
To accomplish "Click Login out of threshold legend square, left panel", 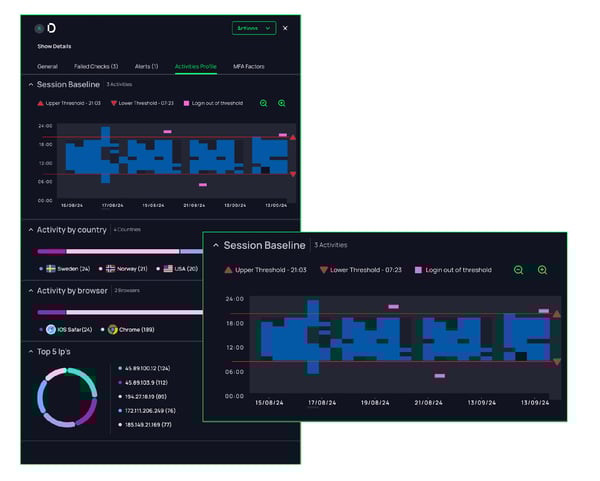I will pyautogui.click(x=187, y=103).
